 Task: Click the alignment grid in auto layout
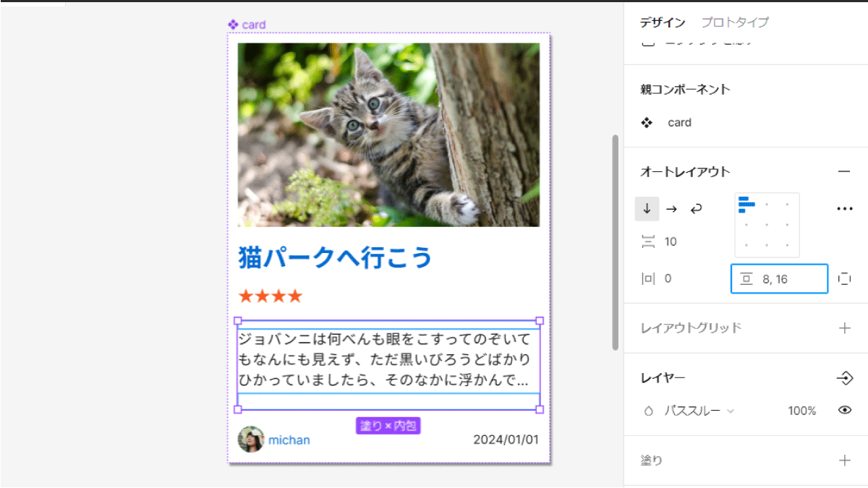pos(767,225)
